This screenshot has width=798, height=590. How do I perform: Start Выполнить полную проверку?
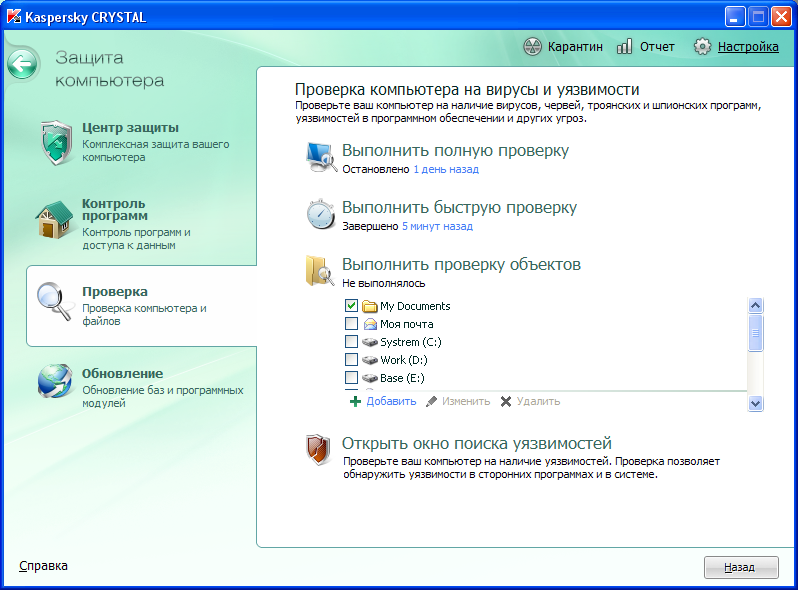[455, 151]
